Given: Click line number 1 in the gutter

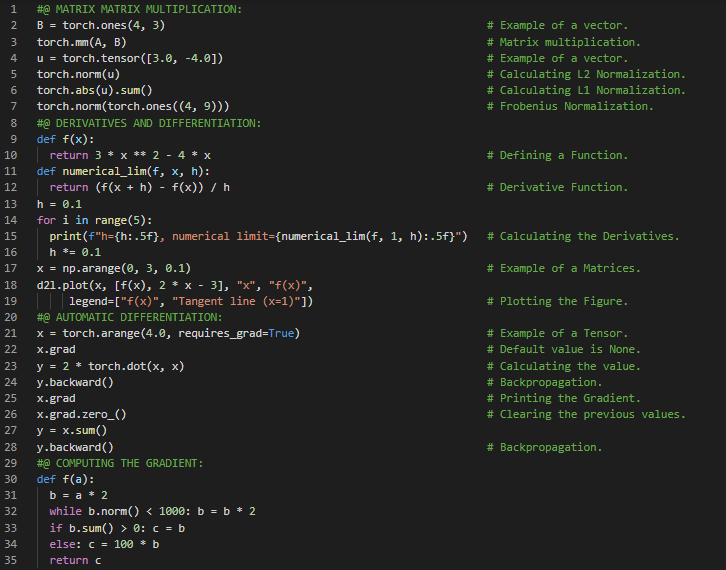Looking at the screenshot, I should coord(14,9).
